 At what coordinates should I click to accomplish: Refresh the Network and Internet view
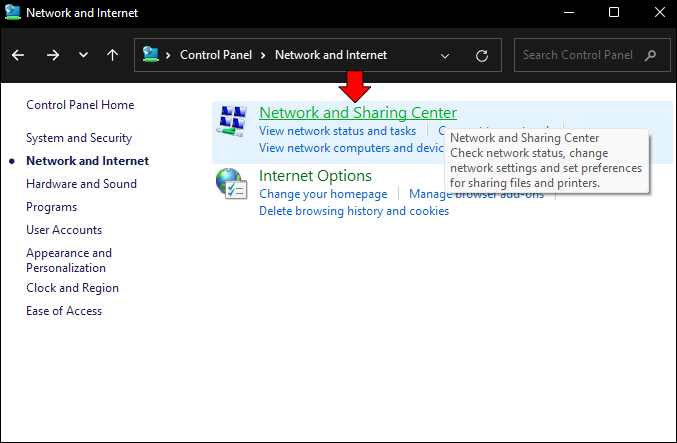482,55
